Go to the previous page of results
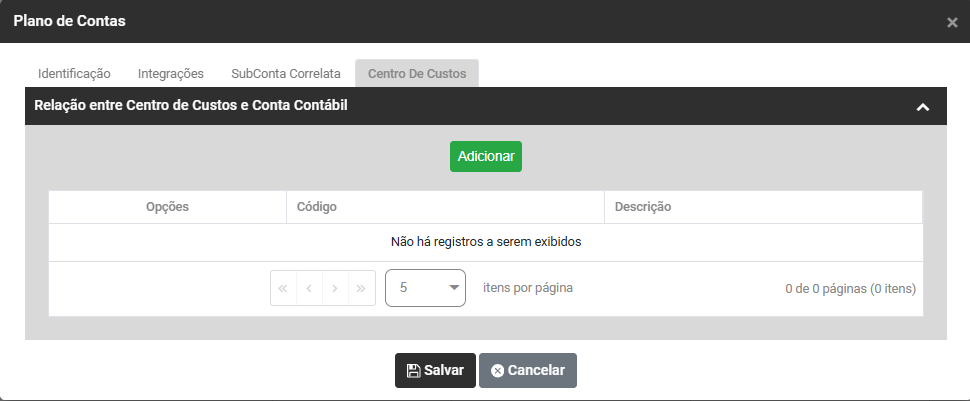 pyautogui.click(x=309, y=288)
